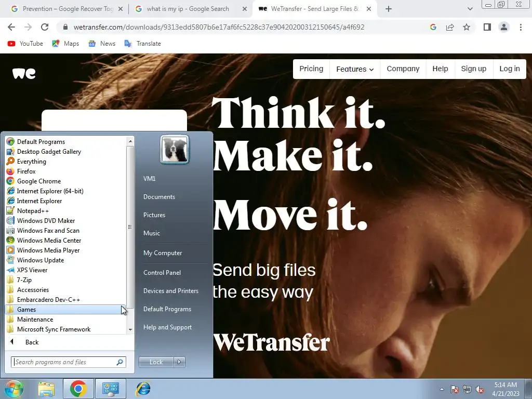532x399 pixels.
Task: Open Pictures in Start menu
Action: [x=154, y=215]
